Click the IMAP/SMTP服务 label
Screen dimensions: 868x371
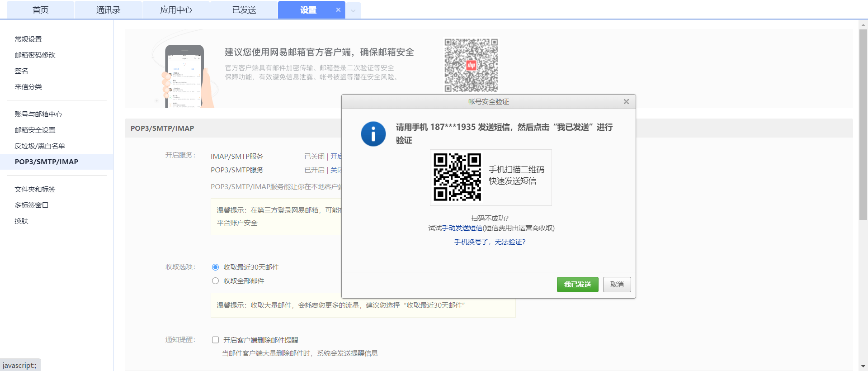[237, 156]
